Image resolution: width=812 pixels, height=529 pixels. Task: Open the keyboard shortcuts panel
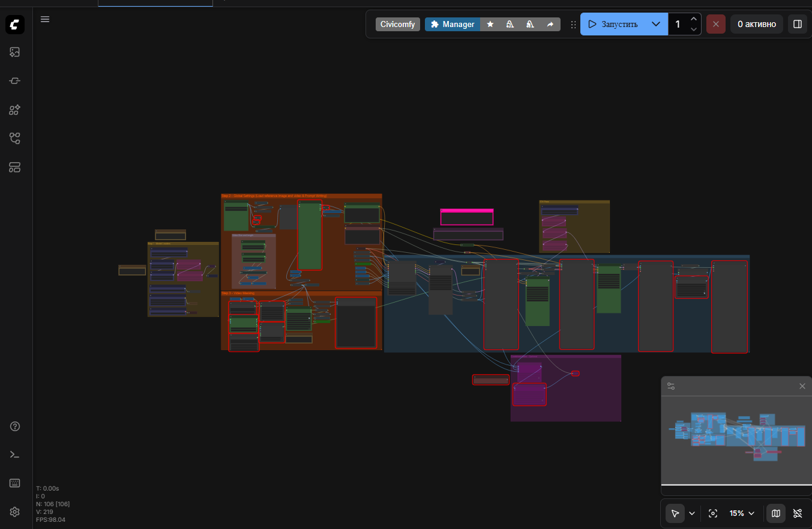click(x=15, y=483)
